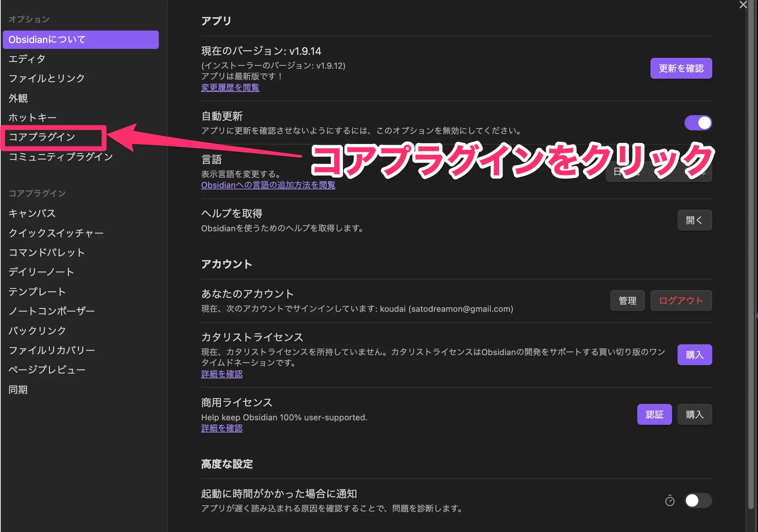Open the コマンドパレット plugin settings
Image resolution: width=758 pixels, height=532 pixels.
[x=81, y=252]
